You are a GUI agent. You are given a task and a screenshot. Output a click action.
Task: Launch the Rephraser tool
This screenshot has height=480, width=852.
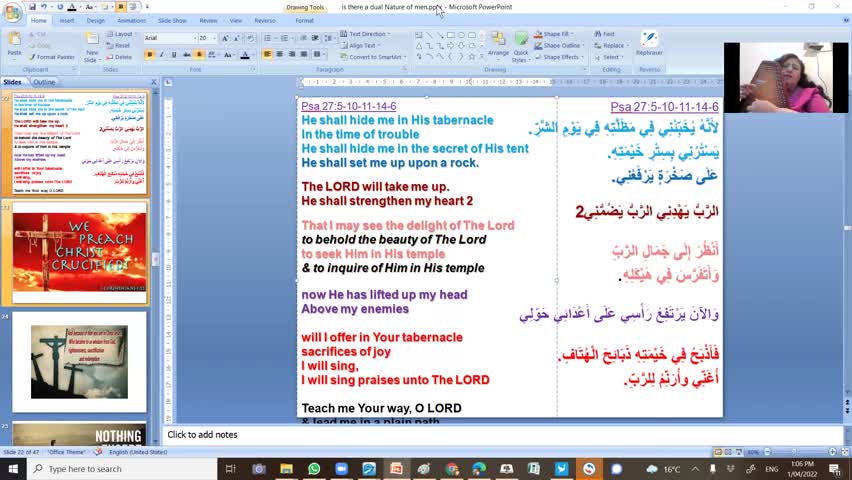tap(649, 44)
